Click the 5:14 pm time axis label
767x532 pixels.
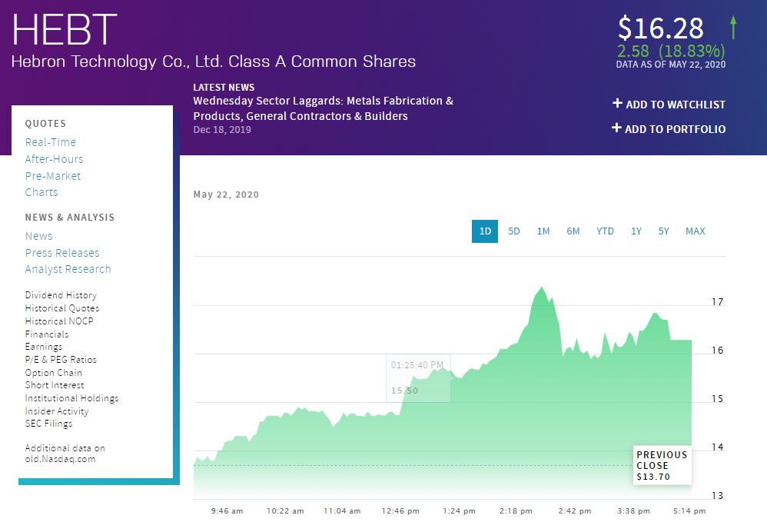689,511
